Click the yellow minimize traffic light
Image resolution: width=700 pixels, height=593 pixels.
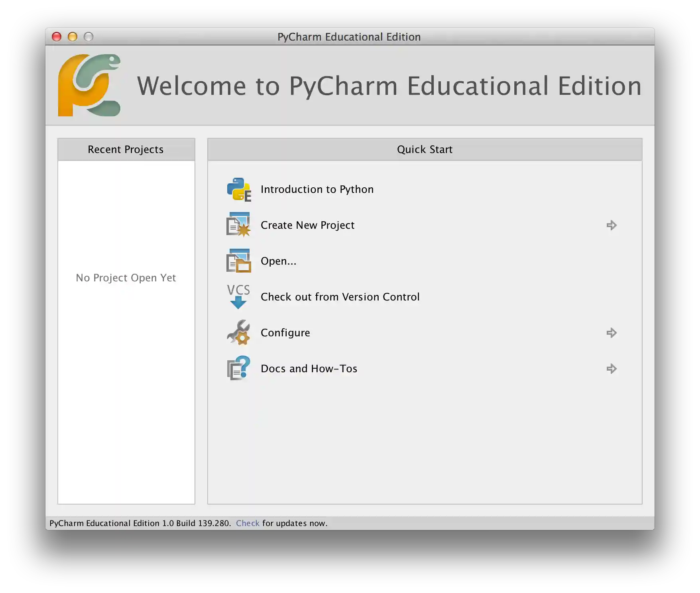tap(73, 36)
